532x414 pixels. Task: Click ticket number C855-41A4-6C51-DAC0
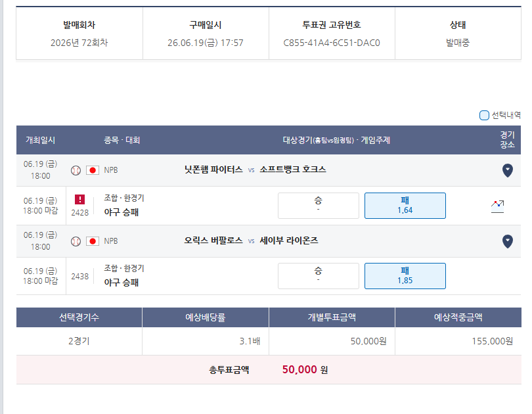[x=332, y=43]
